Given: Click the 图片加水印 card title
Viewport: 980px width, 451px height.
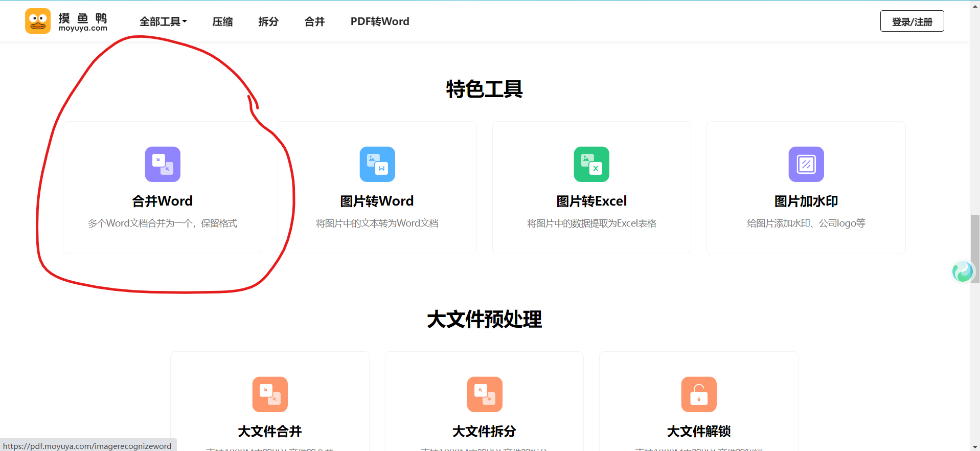Looking at the screenshot, I should (806, 201).
